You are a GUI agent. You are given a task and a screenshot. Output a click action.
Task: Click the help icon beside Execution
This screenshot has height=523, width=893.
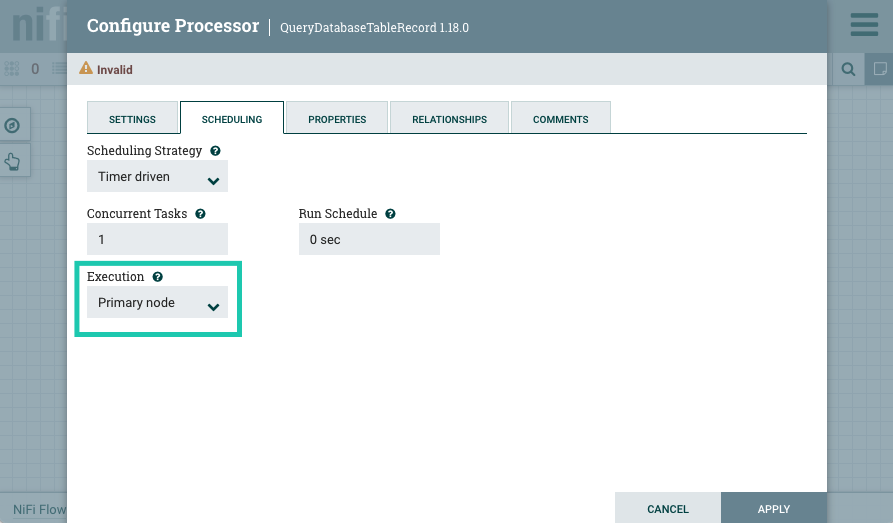(x=158, y=277)
